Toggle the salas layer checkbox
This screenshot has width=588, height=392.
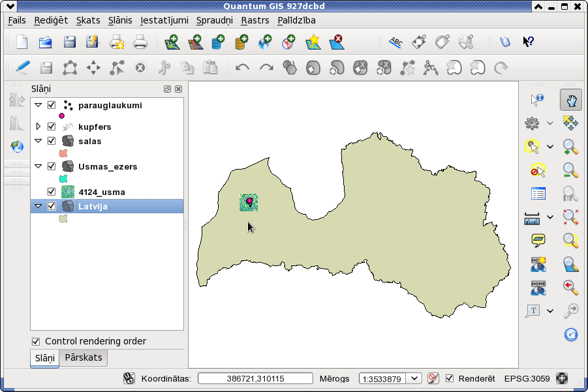pos(52,141)
